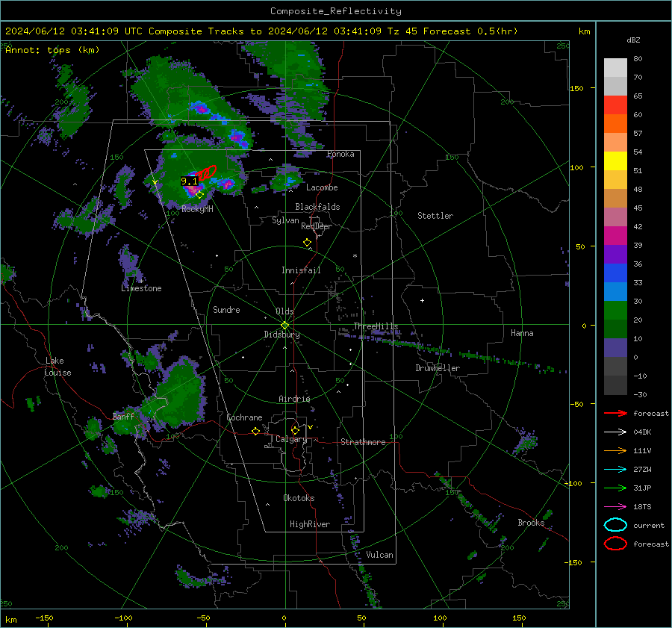Click the red storm forecast track polygon
This screenshot has height=628, width=672.
coord(207,172)
